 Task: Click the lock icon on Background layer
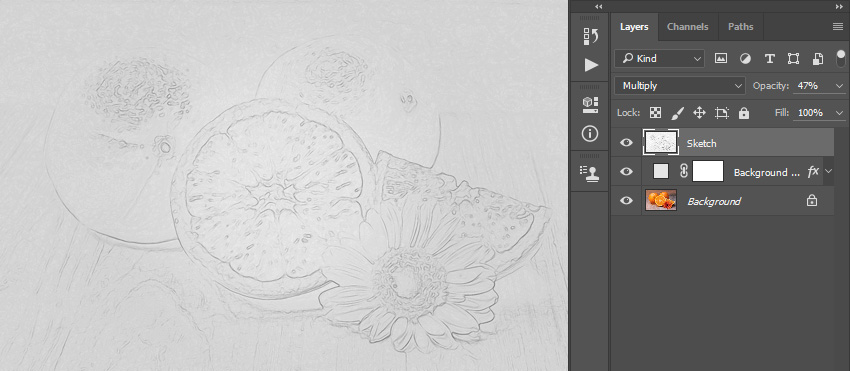click(x=812, y=201)
